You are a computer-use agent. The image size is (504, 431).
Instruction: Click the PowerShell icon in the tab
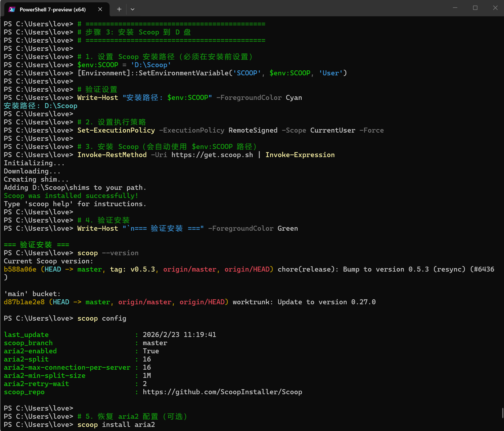pos(12,9)
